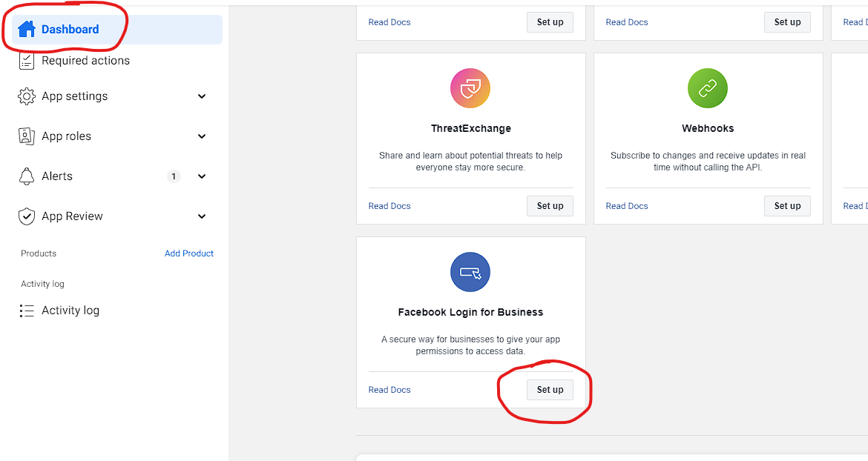Image resolution: width=868 pixels, height=461 pixels.
Task: Click the App roles person icon
Action: point(27,136)
